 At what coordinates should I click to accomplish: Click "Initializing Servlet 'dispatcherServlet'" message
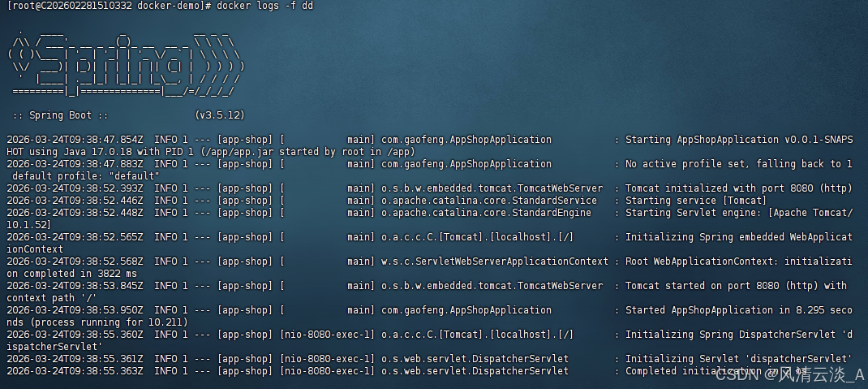pos(739,359)
